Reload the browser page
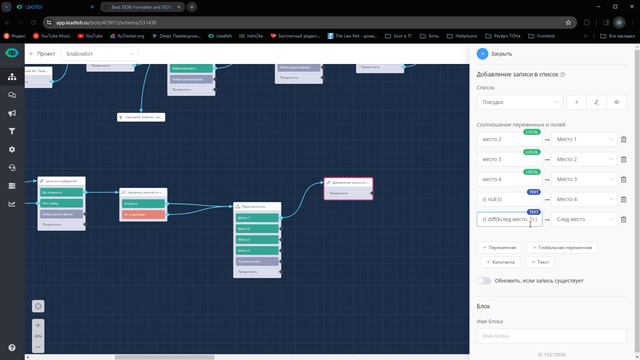Viewport: 640px width, 360px height. 34,22
